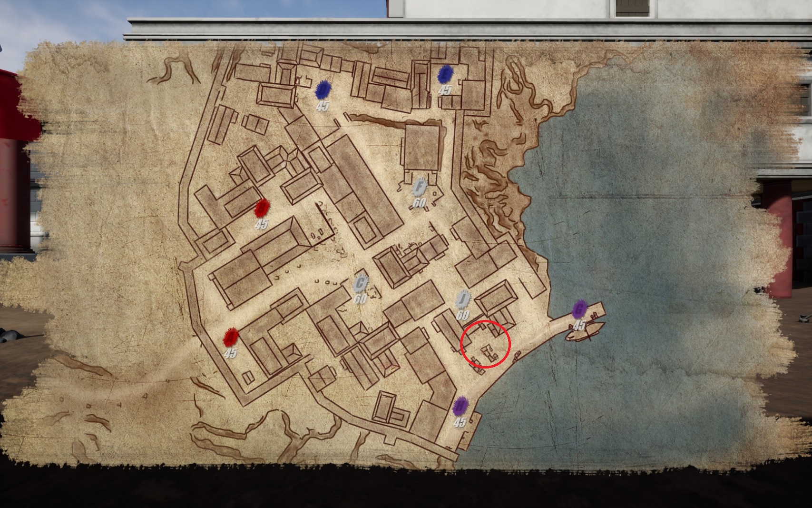Viewport: 812px width, 508px height.
Task: Select the red B capture point marker
Action: click(x=262, y=208)
